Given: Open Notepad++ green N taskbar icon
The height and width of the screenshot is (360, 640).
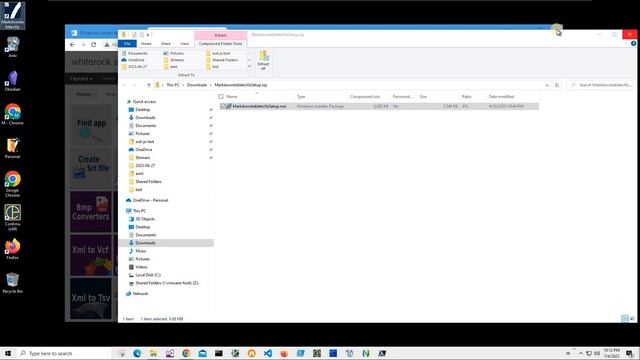Looking at the screenshot, I should (x=366, y=353).
